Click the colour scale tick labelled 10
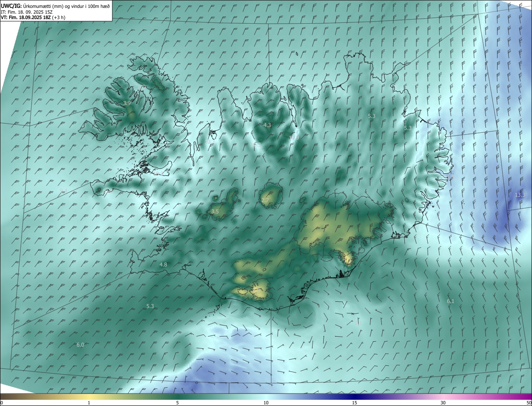 [266, 403]
